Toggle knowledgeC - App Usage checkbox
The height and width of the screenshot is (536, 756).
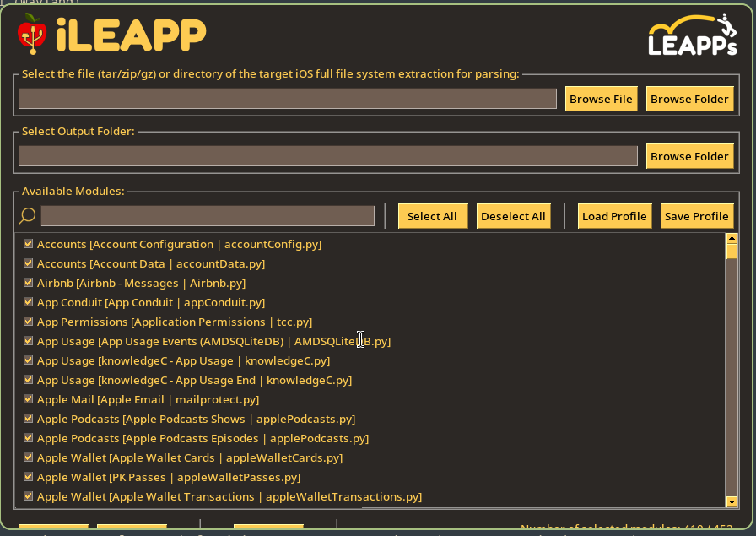pyautogui.click(x=29, y=360)
